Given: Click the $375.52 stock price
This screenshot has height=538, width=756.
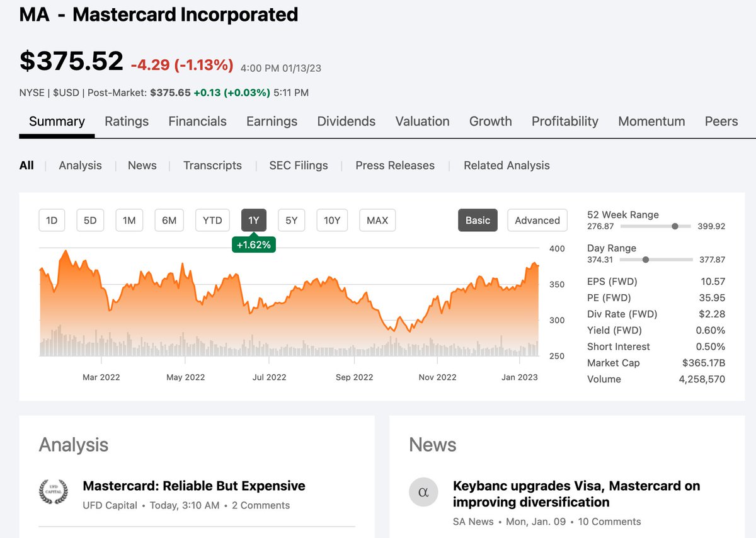Looking at the screenshot, I should (71, 60).
